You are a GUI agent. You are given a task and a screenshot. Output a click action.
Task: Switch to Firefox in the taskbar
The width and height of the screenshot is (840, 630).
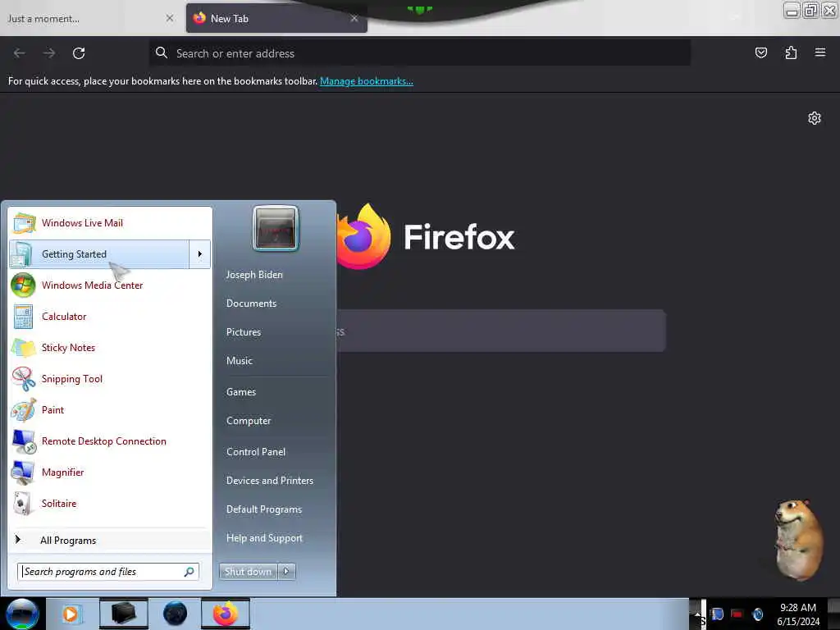coord(226,614)
